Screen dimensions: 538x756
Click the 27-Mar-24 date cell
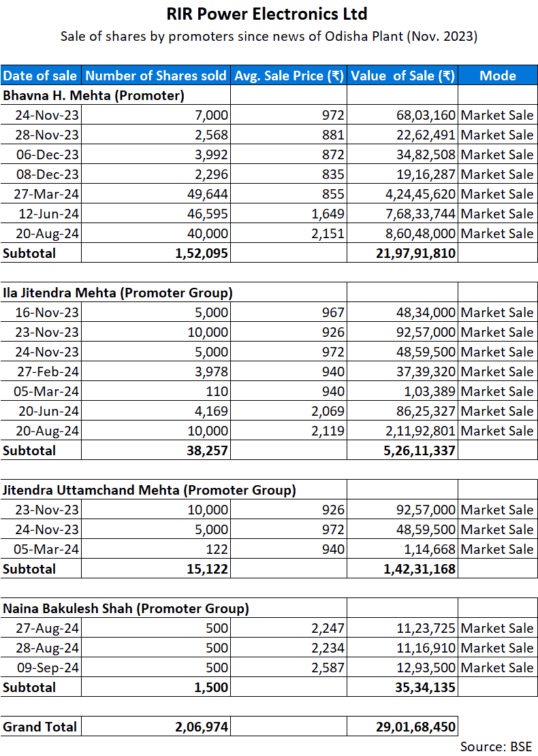pyautogui.click(x=48, y=194)
